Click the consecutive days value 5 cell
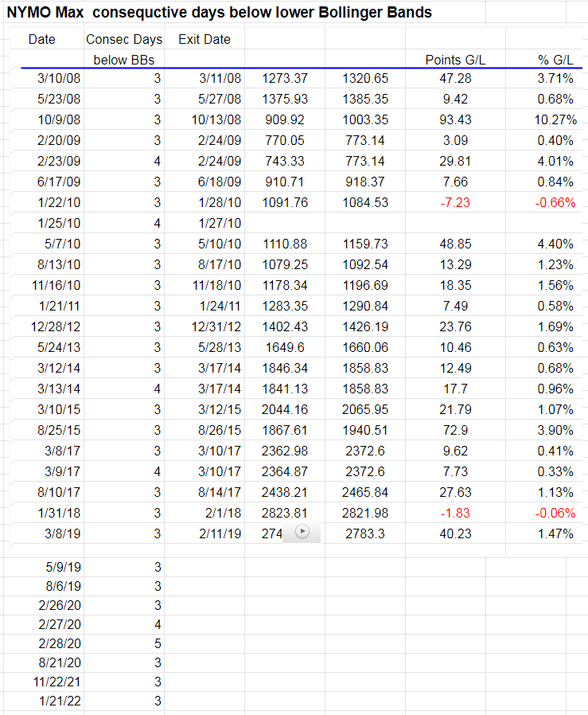 pos(157,643)
